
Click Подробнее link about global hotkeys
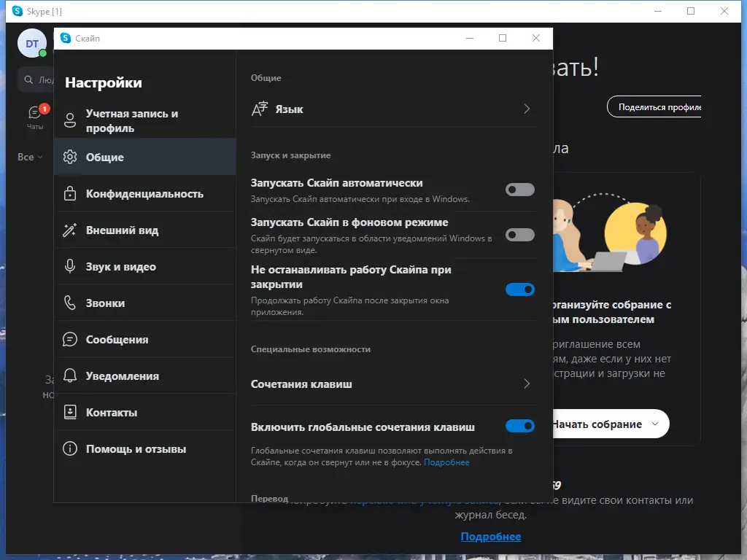tap(446, 462)
